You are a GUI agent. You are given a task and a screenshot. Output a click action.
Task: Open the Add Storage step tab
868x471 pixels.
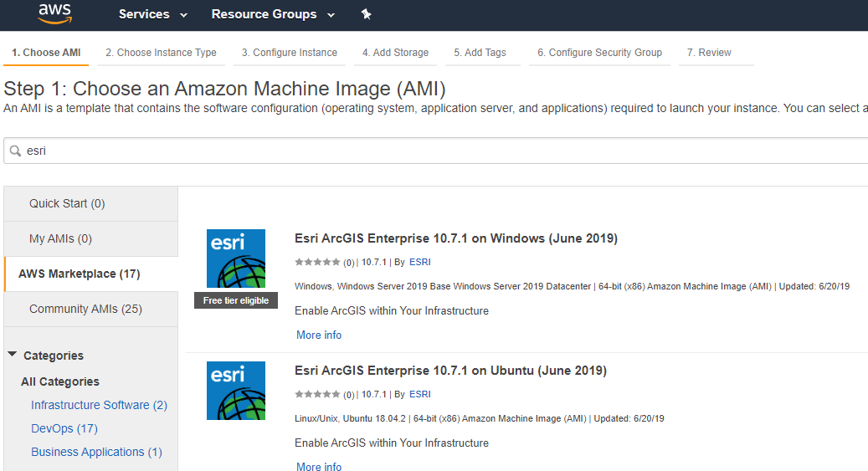click(x=395, y=53)
